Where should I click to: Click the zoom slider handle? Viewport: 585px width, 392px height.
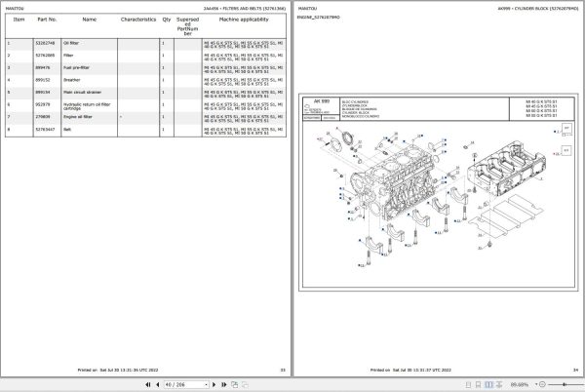click(565, 384)
